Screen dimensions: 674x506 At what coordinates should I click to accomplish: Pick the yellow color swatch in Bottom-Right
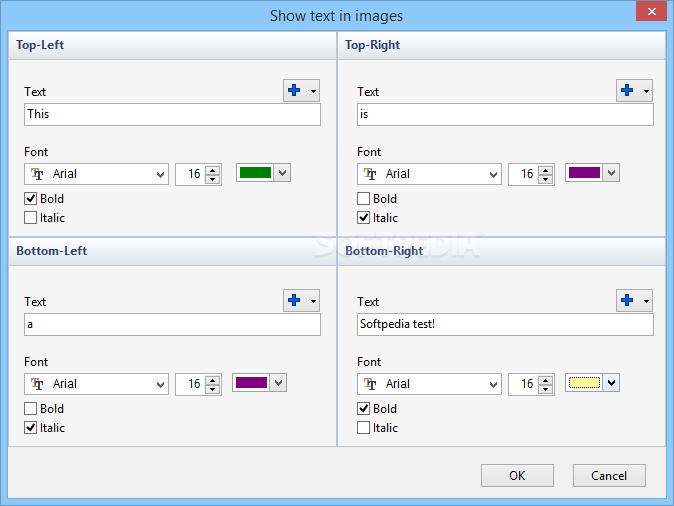coord(584,383)
